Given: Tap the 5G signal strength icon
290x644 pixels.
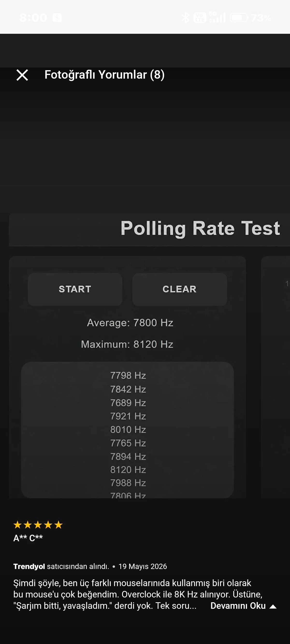Looking at the screenshot, I should [x=217, y=17].
